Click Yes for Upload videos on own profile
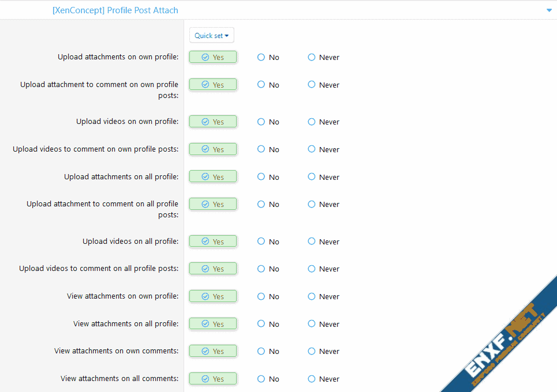This screenshot has height=392, width=557. 213,122
